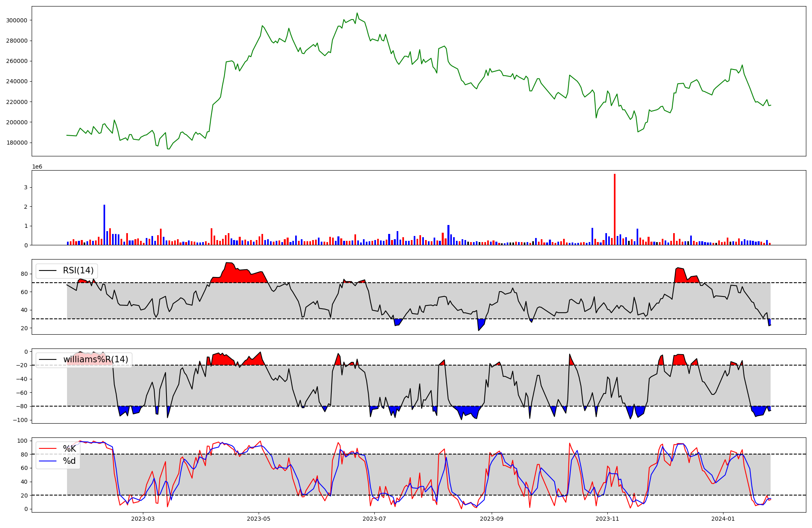
Task: Click the 180000 price axis label
Action: 17,143
